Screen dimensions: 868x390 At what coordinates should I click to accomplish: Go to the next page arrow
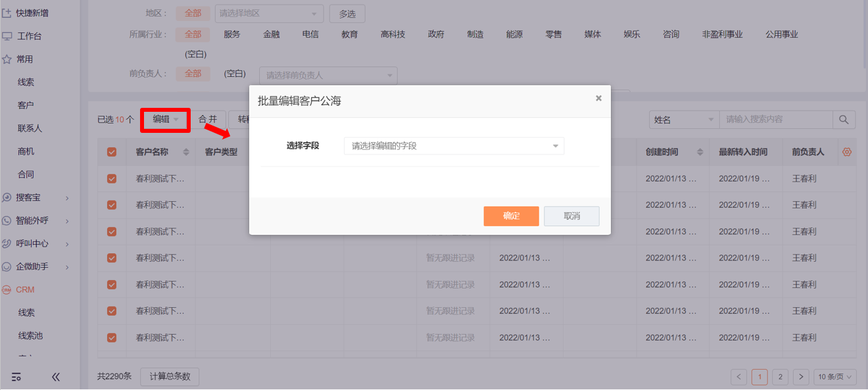pos(800,377)
